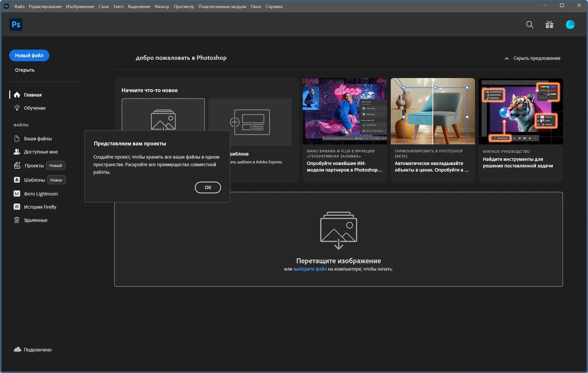Screen dimensions: 588x373
Task: Click the template-with-plus icon card
Action: (x=250, y=122)
